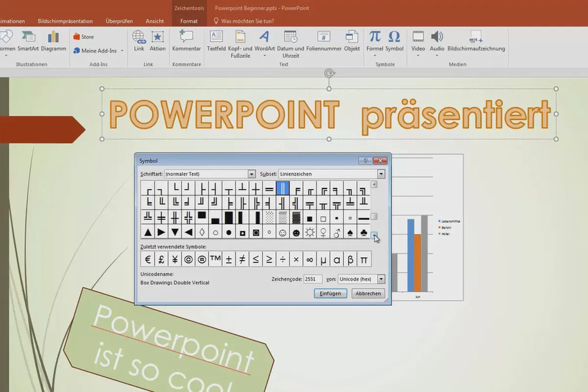Select the spade suit symbol
The width and height of the screenshot is (588, 392).
350,233
